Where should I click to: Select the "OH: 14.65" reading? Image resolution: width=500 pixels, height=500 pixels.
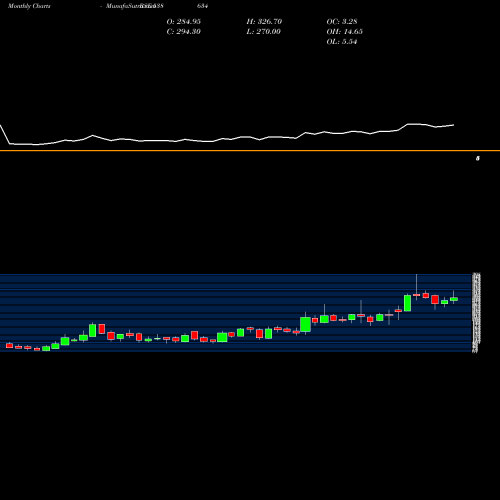tap(344, 31)
